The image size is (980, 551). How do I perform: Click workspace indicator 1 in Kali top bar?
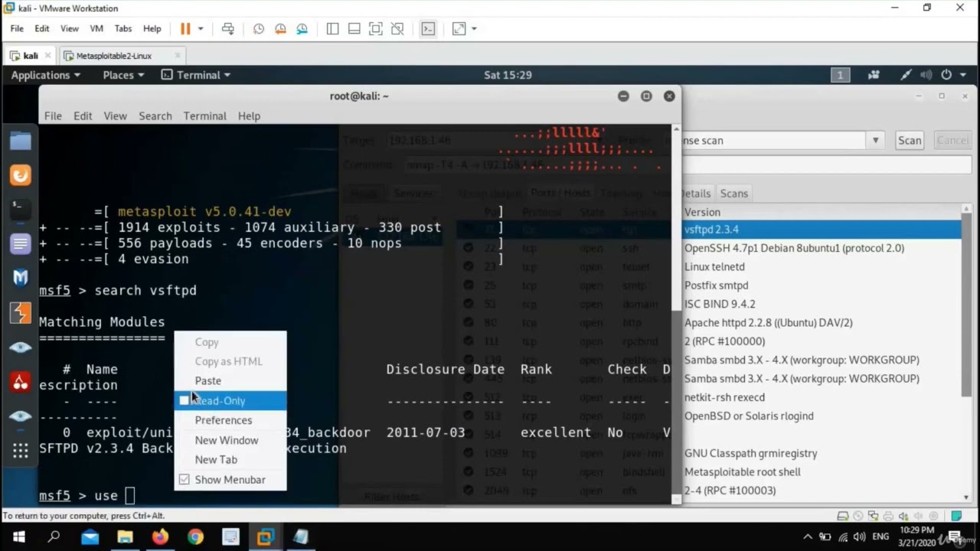[x=840, y=75]
